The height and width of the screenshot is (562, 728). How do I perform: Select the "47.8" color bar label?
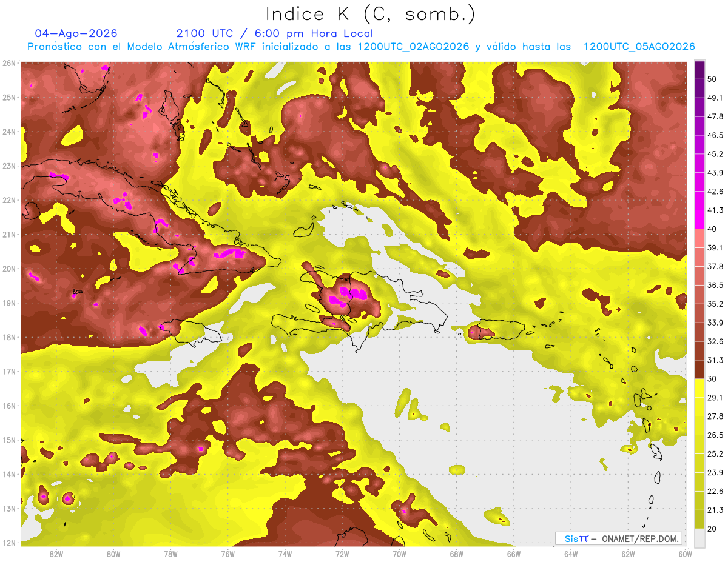coord(715,116)
